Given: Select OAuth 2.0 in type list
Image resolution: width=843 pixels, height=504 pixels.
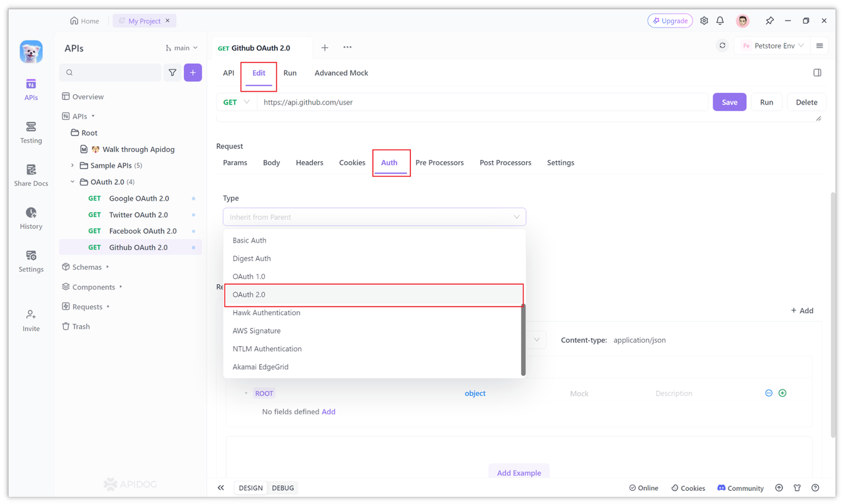Looking at the screenshot, I should pos(374,295).
